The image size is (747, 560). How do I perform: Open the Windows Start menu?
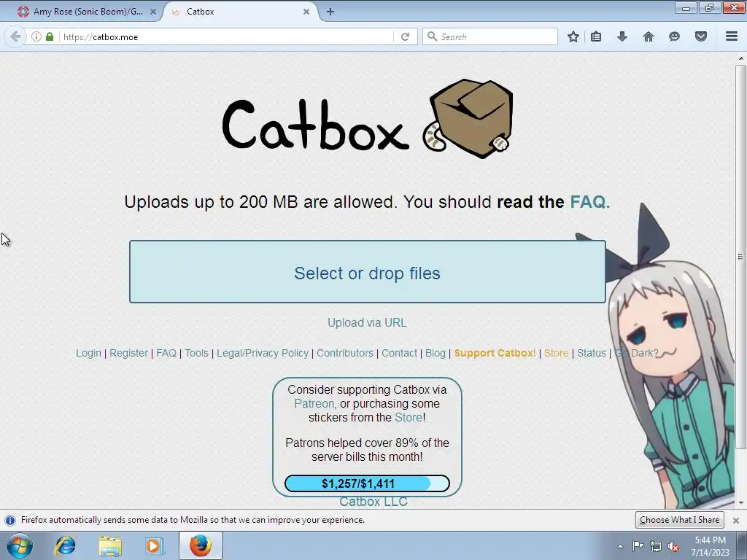20,545
